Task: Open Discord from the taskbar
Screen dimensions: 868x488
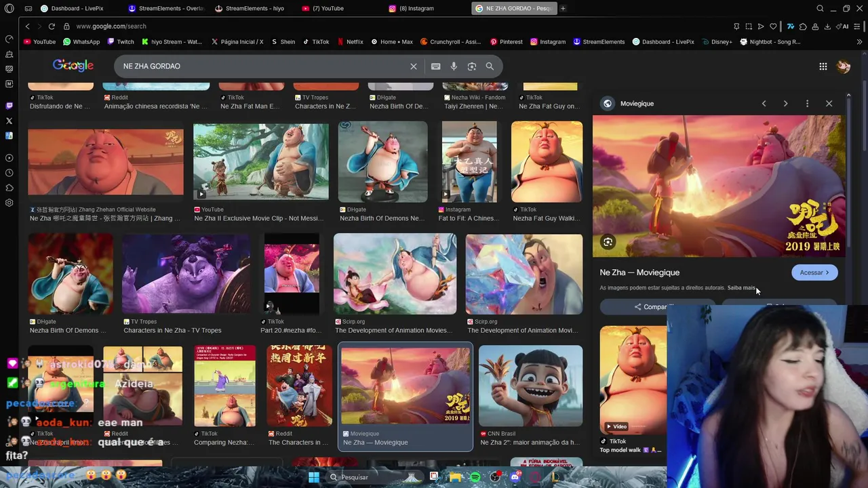Action: click(x=515, y=477)
